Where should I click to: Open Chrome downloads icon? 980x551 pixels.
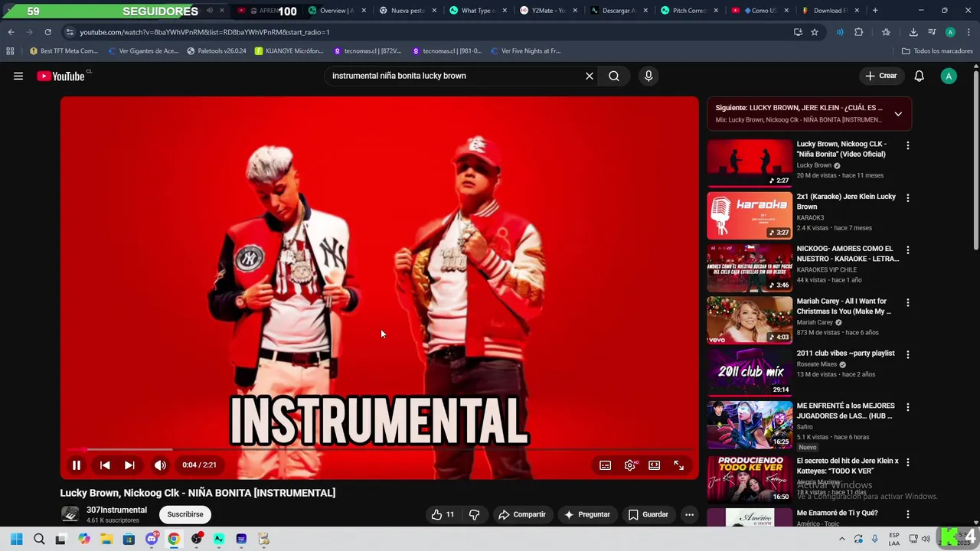(913, 32)
